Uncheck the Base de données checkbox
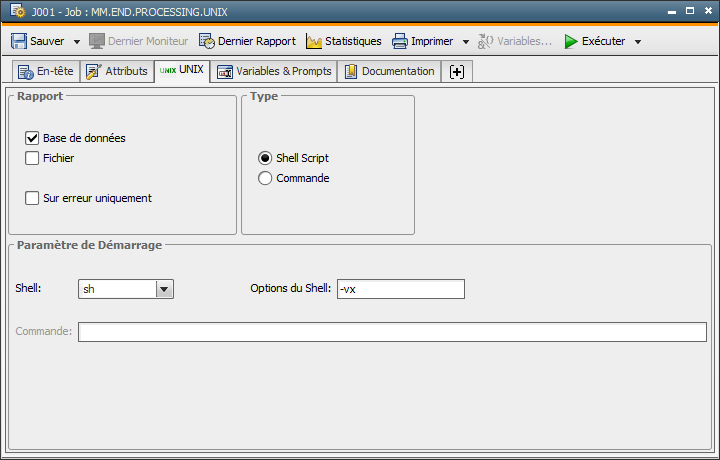 tap(32, 138)
